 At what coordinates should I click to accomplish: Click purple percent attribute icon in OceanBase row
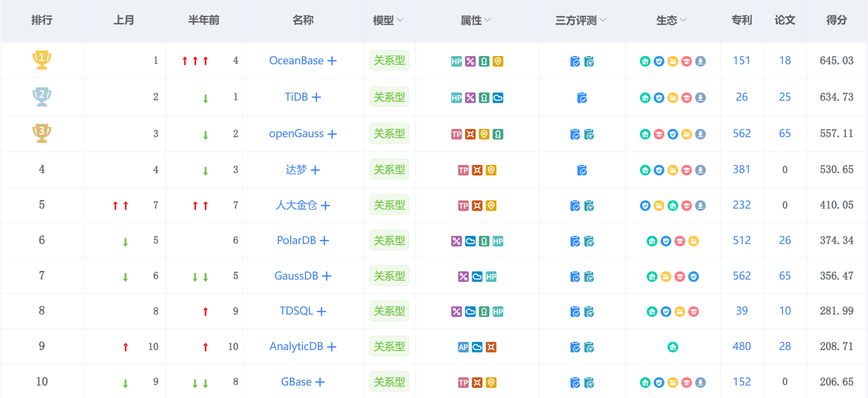470,61
